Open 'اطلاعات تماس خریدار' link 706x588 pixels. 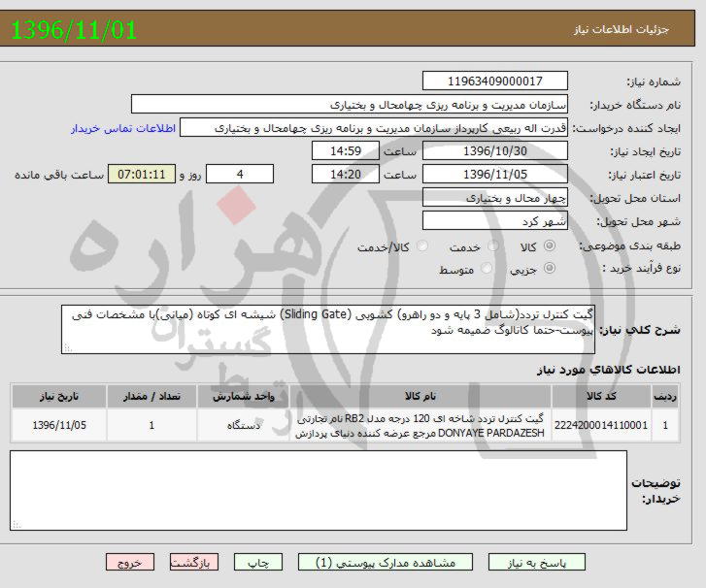coord(123,129)
